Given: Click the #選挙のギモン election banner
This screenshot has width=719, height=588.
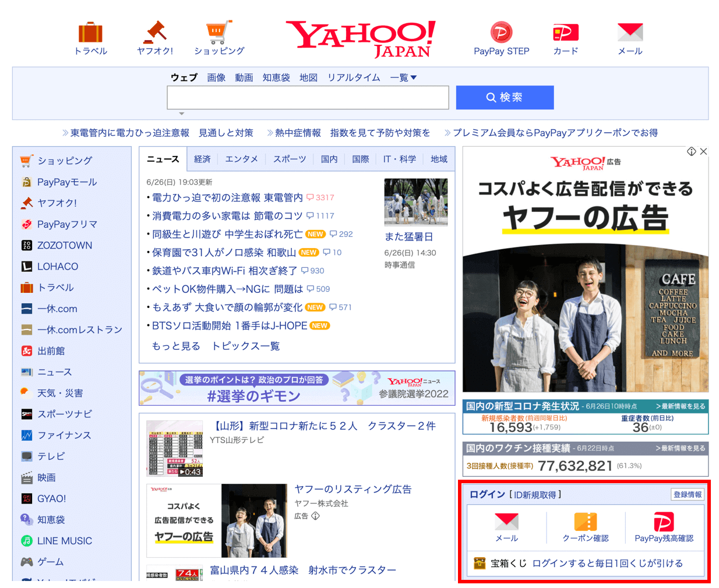Looking at the screenshot, I should click(x=297, y=388).
